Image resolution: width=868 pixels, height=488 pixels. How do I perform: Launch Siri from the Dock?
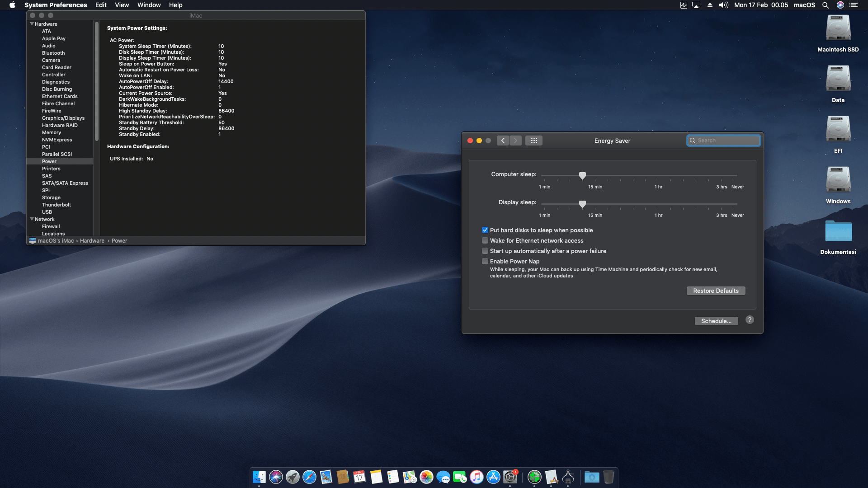coord(276,477)
